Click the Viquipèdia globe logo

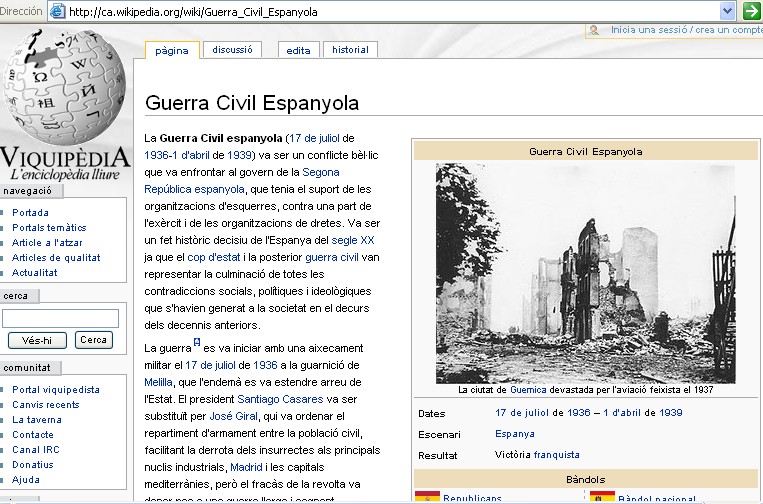point(64,87)
